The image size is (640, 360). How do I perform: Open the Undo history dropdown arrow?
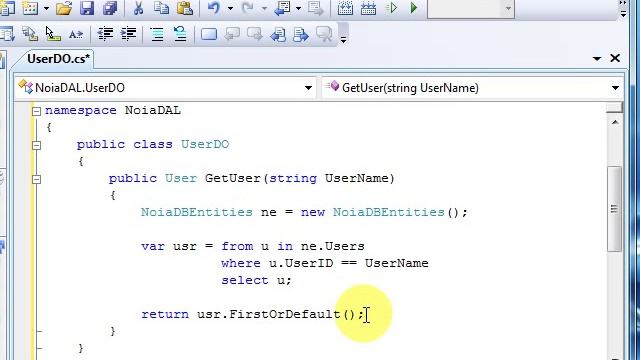230,8
